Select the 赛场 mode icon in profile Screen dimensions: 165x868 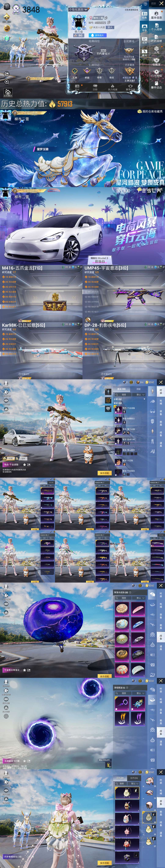point(144,53)
